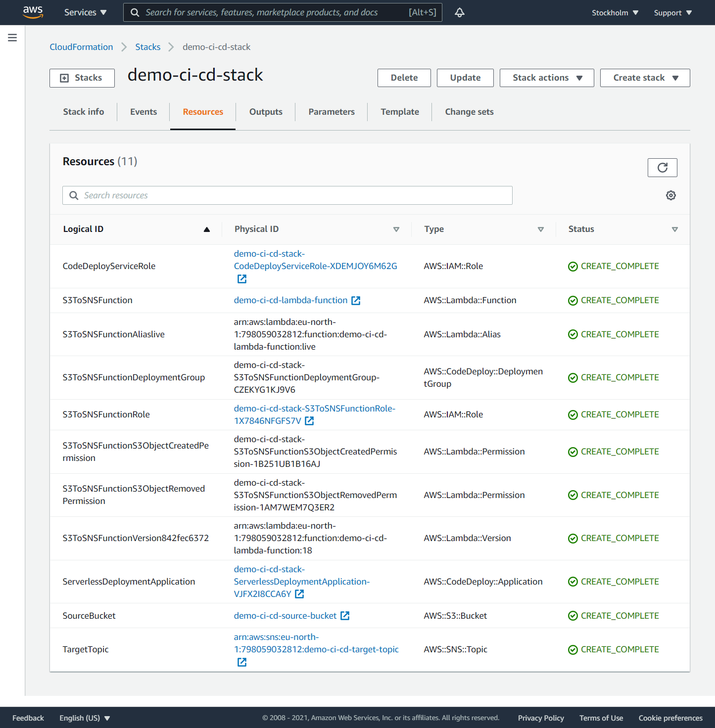Screen dimensions: 715x728
Task: Click AWS::Lambda::Alias type cell
Action: [462, 334]
